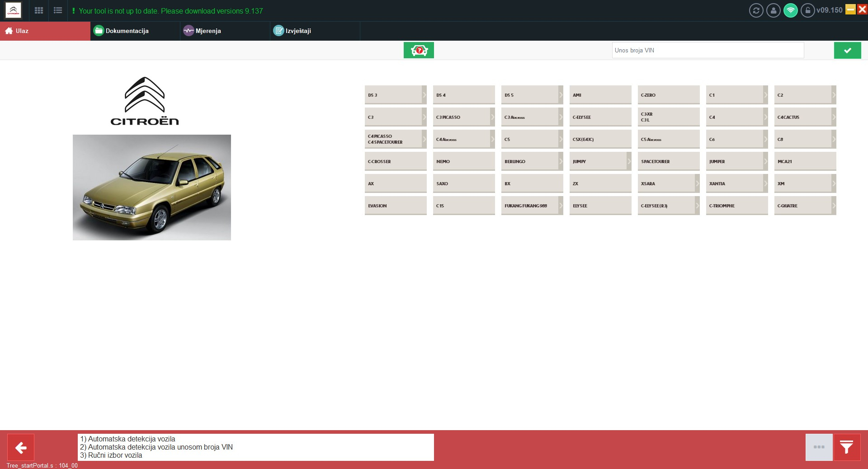This screenshot has height=469, width=868.
Task: Open the user profile icon
Action: tap(773, 10)
